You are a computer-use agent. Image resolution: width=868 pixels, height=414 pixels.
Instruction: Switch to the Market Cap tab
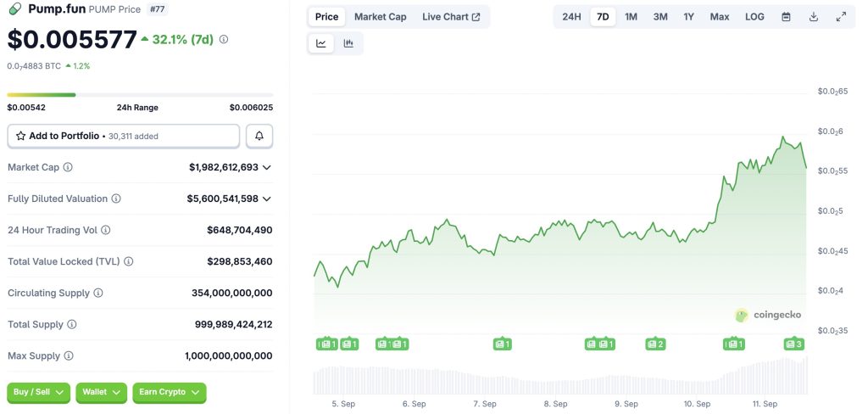tap(380, 17)
